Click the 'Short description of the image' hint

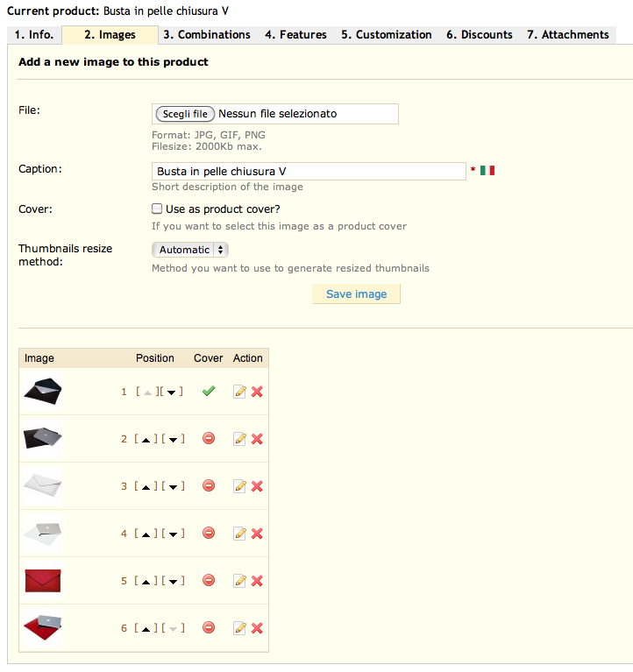pos(227,187)
